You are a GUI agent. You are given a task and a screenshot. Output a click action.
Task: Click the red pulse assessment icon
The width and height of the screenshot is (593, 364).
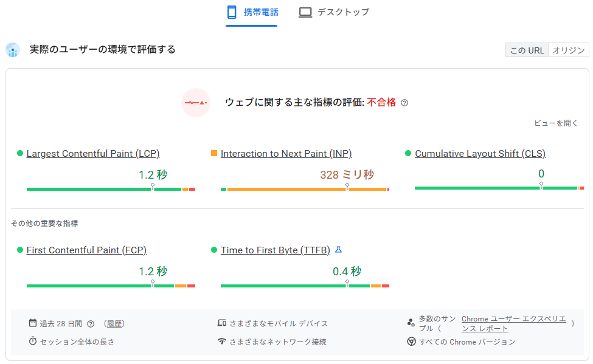pyautogui.click(x=196, y=103)
